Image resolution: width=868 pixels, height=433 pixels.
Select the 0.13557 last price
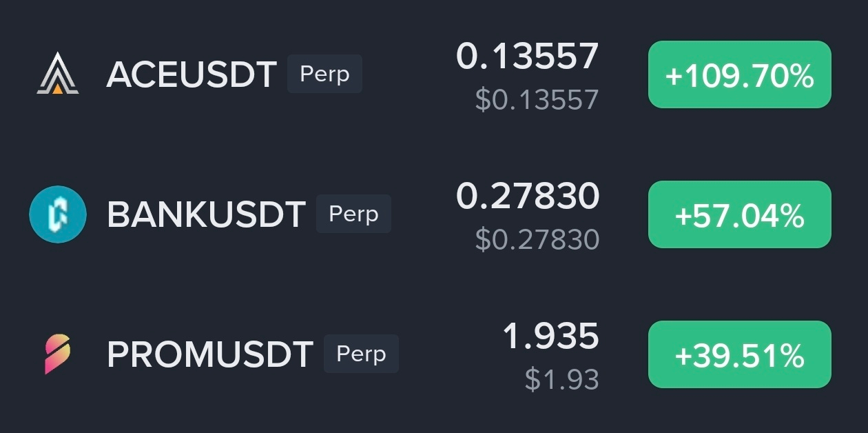[528, 57]
